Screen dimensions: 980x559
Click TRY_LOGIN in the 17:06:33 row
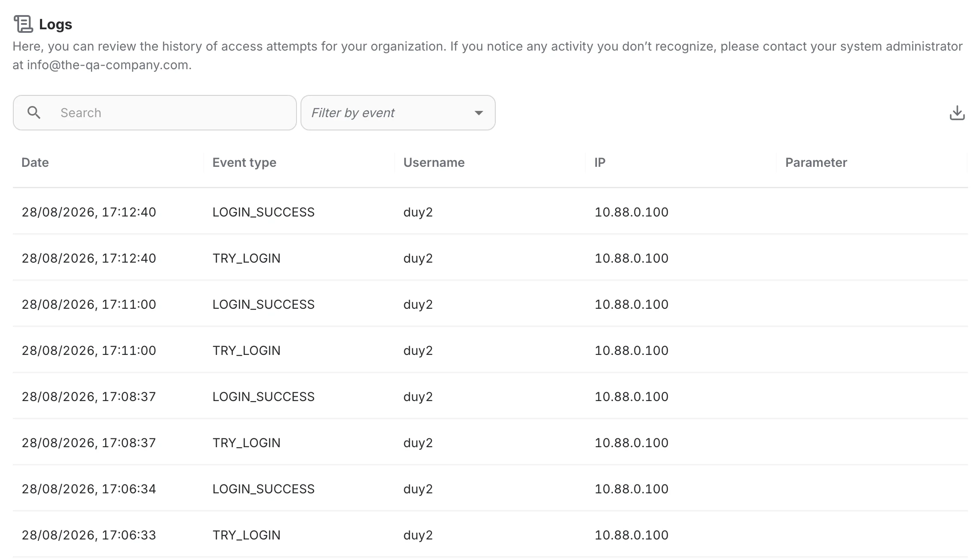(x=246, y=535)
